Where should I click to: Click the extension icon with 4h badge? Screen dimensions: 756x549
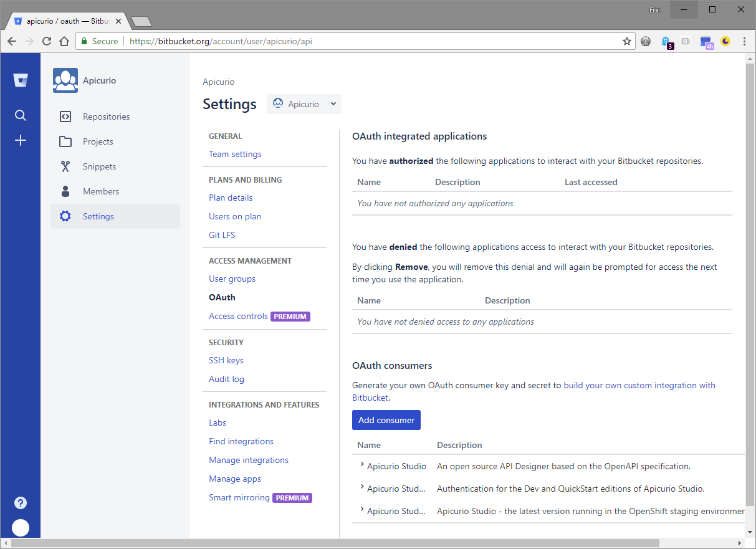pos(706,42)
